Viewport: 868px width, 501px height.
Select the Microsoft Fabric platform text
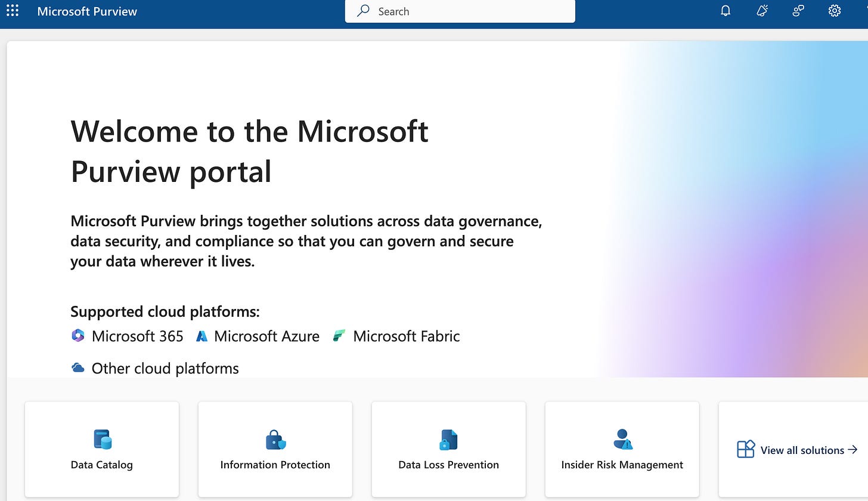407,336
